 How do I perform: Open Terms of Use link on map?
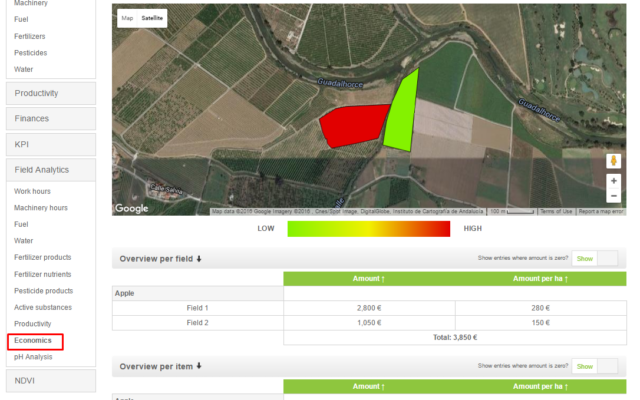(x=556, y=211)
